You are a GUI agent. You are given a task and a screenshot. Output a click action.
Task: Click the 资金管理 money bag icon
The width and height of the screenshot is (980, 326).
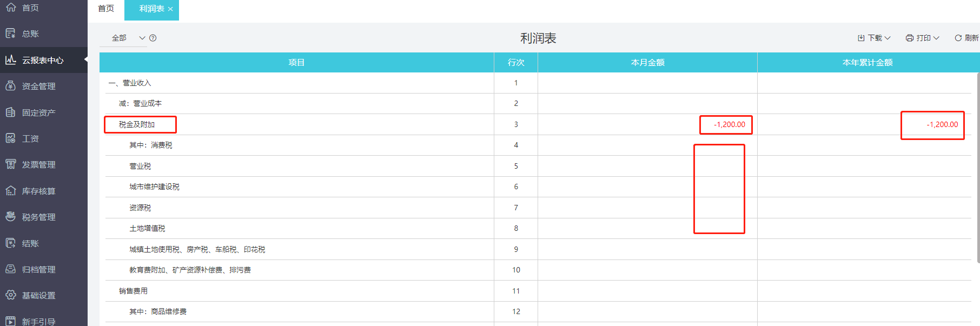tap(10, 86)
